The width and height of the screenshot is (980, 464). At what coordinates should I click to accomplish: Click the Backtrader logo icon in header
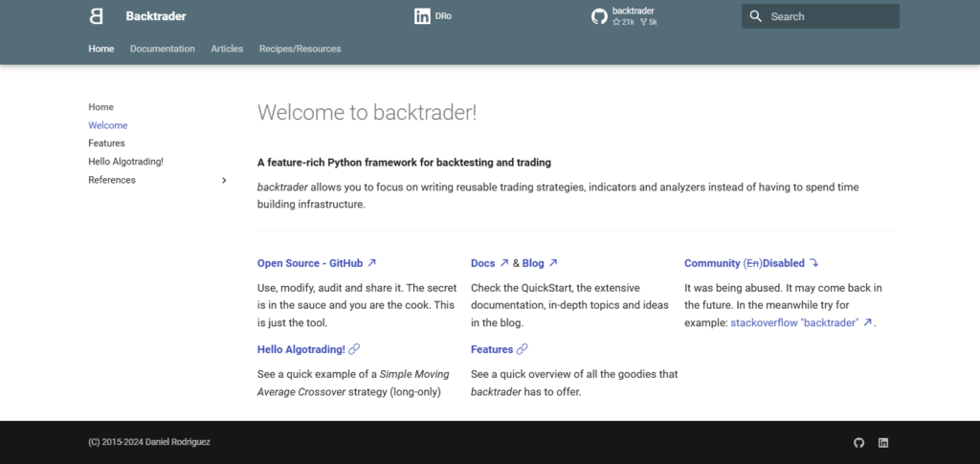[x=96, y=16]
